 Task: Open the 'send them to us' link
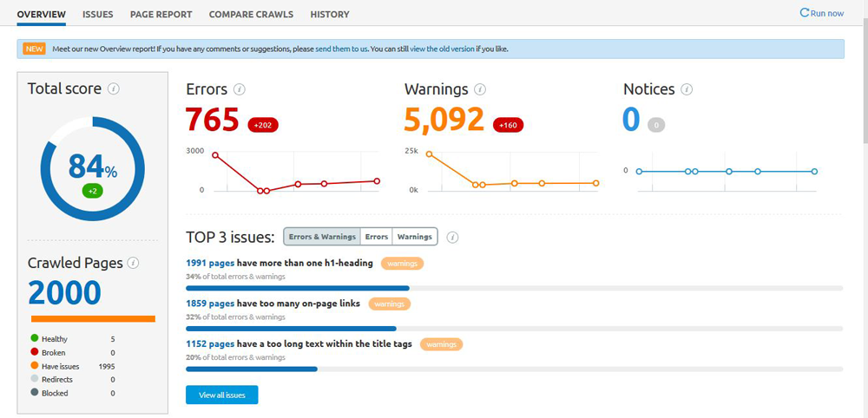point(341,49)
